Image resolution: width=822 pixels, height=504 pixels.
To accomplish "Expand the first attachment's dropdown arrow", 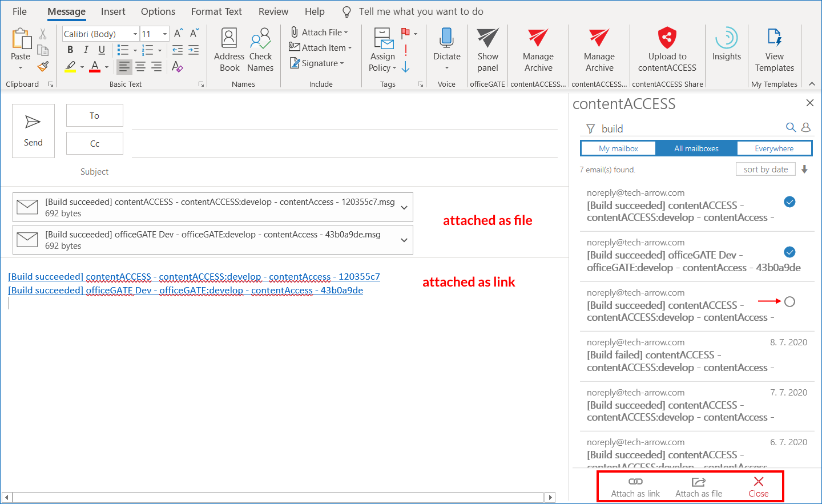I will click(x=404, y=207).
